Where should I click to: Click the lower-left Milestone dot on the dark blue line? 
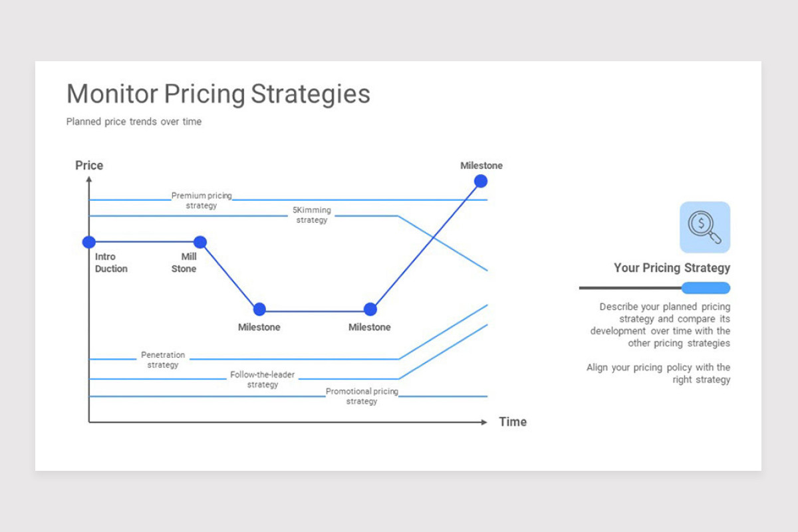[x=259, y=309]
